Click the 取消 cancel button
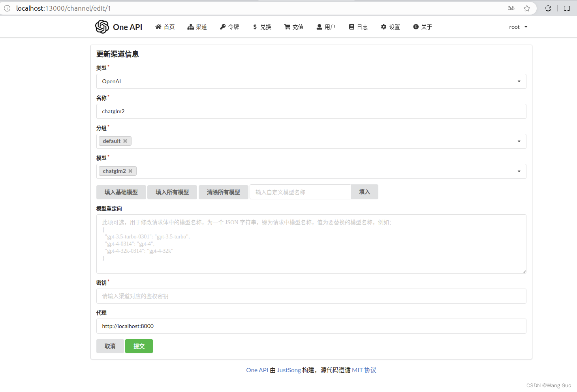This screenshot has width=577, height=392. (110, 346)
